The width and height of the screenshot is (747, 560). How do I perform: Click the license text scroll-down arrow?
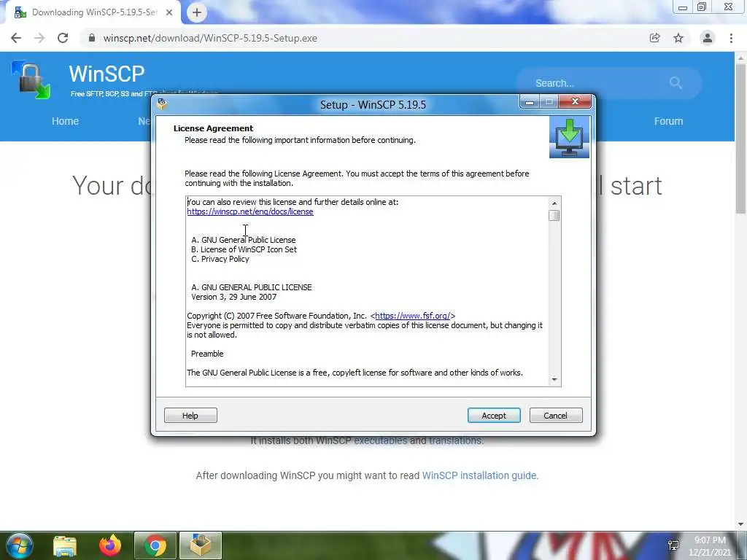coord(554,379)
